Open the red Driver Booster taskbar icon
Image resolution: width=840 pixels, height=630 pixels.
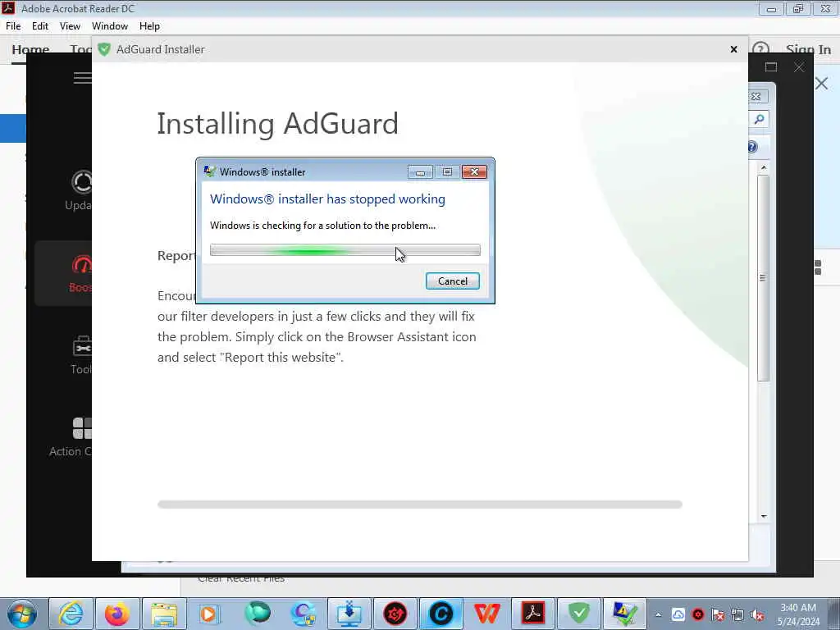click(395, 614)
